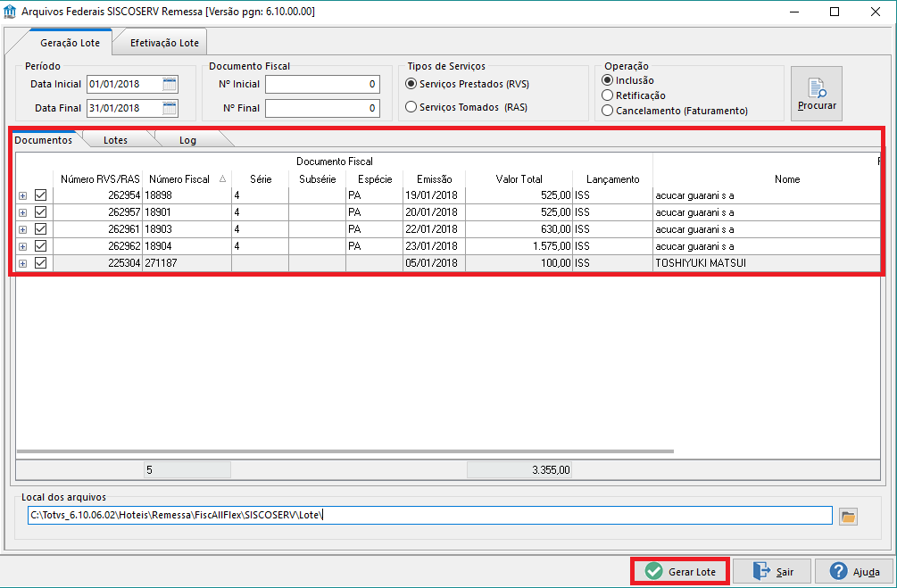This screenshot has width=897, height=588.
Task: Click the application icon in title bar
Action: pyautogui.click(x=10, y=12)
